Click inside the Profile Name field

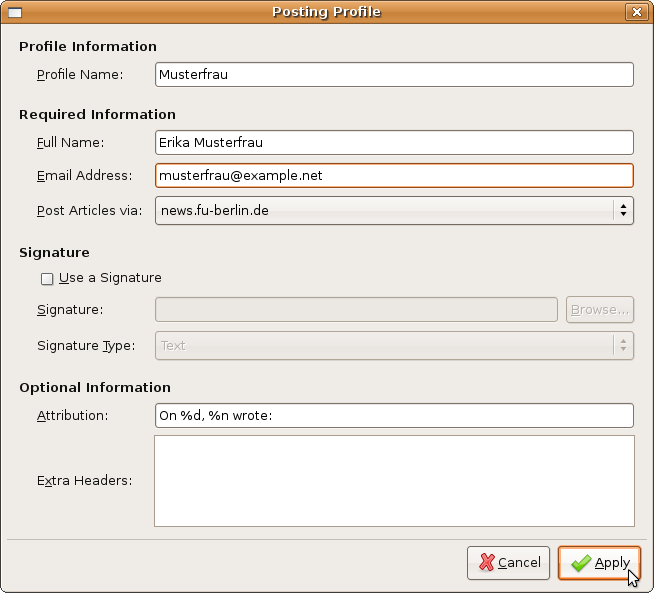tap(394, 74)
